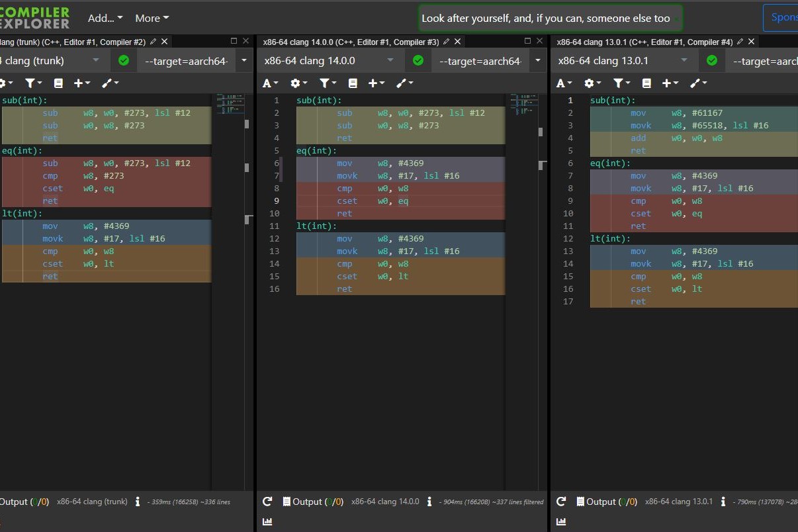798x532 pixels.
Task: Click 'sub(int):' label in clang 14.0.0 pane
Action: (320, 100)
